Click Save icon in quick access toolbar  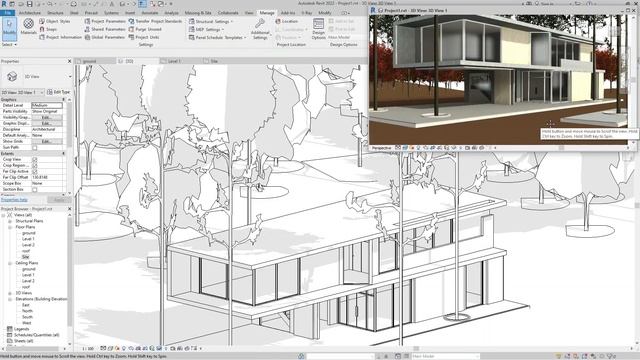[x=29, y=4]
